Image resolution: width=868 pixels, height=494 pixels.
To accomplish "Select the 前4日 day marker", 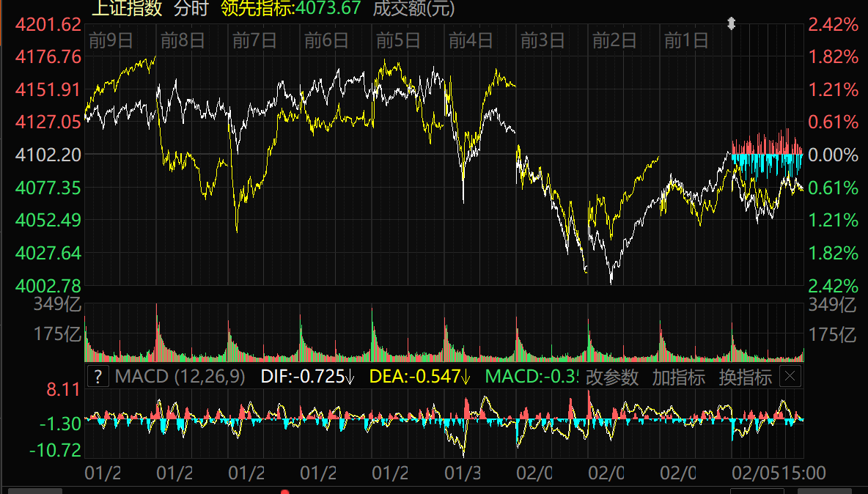I will 471,40.
